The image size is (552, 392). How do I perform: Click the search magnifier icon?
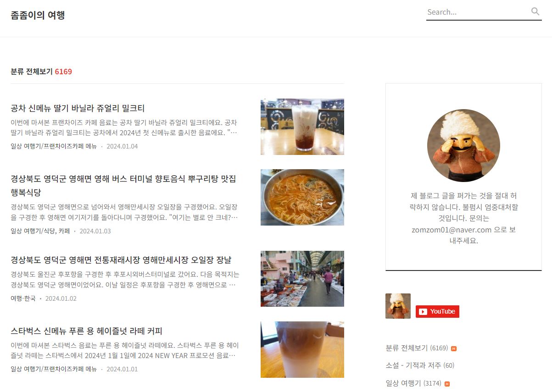535,11
